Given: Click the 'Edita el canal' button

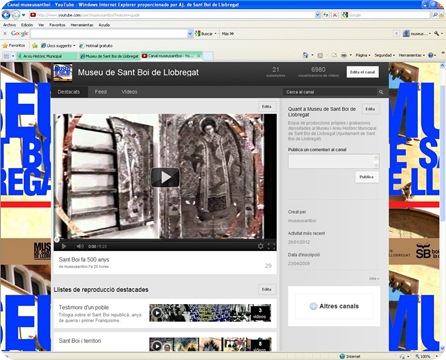Looking at the screenshot, I should pos(363,72).
